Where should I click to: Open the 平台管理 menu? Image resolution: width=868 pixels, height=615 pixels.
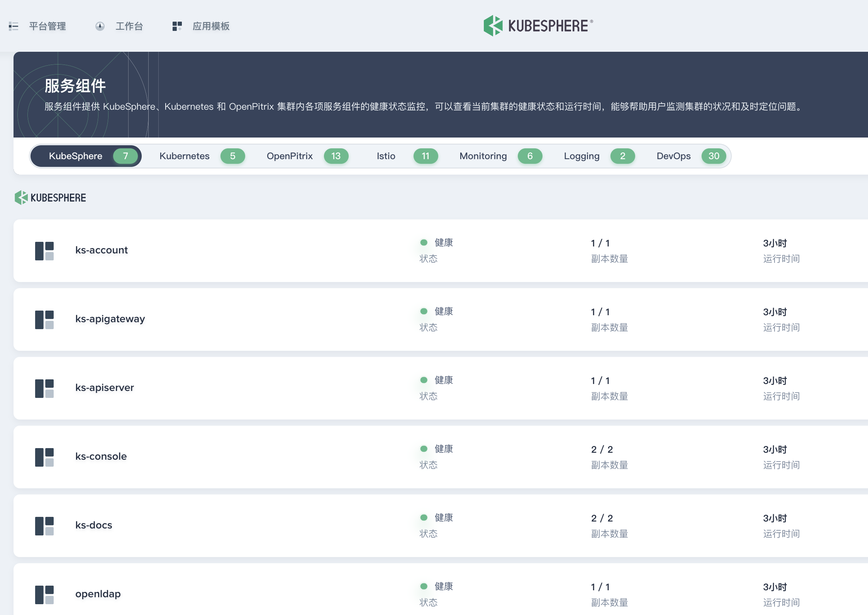(47, 26)
